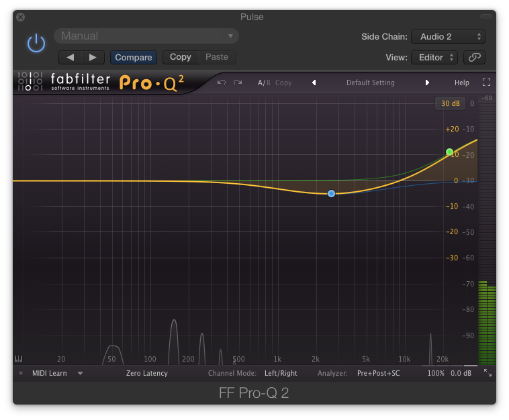Click Copy next to A/B switch
The width and height of the screenshot is (509, 420).
(x=283, y=83)
